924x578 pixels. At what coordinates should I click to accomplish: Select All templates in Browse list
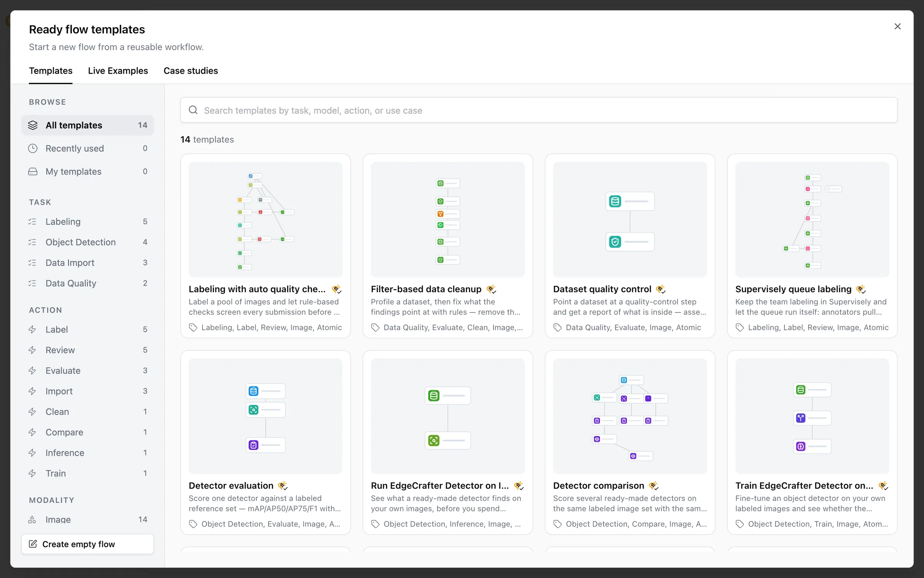point(87,125)
